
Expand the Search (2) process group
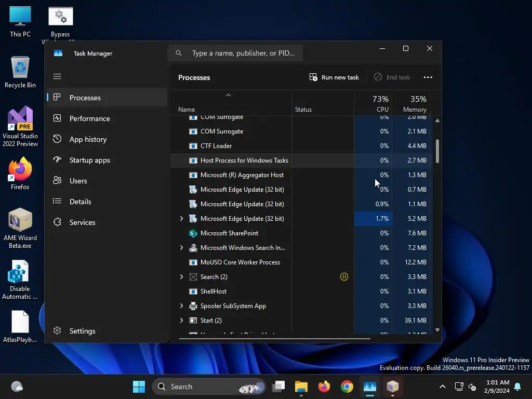(x=181, y=277)
